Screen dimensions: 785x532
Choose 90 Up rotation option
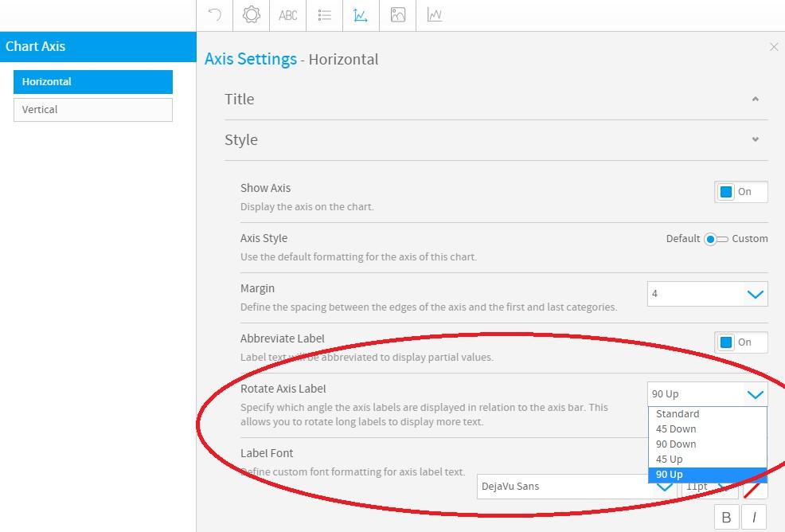pyautogui.click(x=708, y=475)
